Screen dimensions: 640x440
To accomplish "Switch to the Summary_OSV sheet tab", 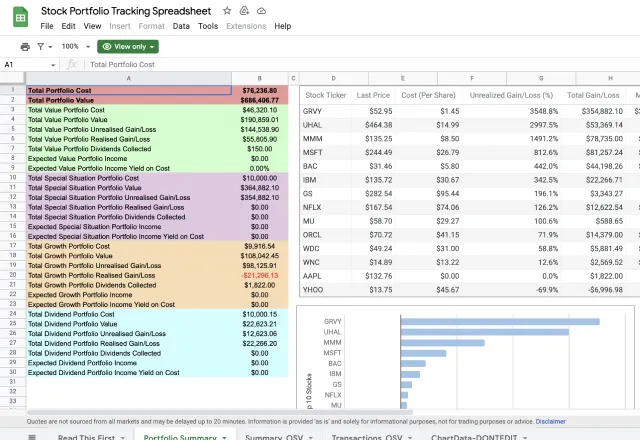I will (x=274, y=437).
